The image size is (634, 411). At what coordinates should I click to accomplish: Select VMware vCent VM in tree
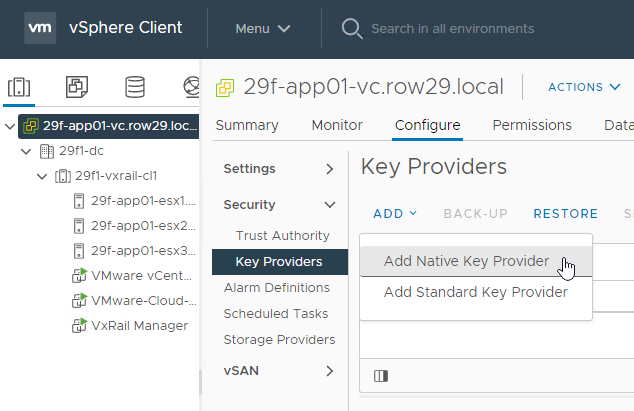point(142,275)
